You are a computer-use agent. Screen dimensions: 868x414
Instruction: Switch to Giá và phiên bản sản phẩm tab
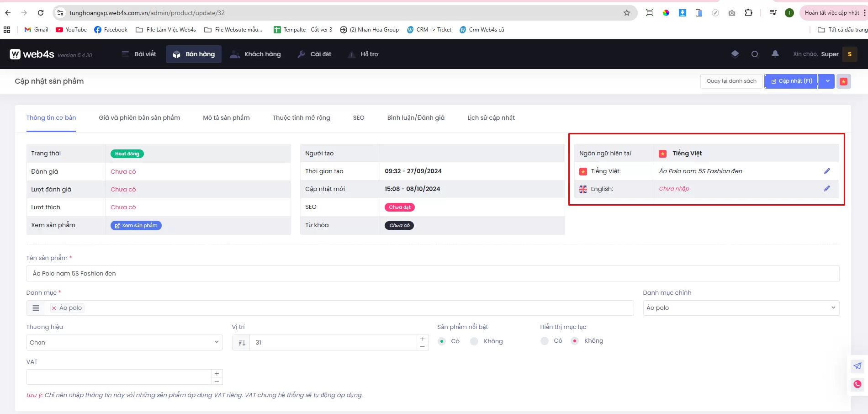point(139,118)
